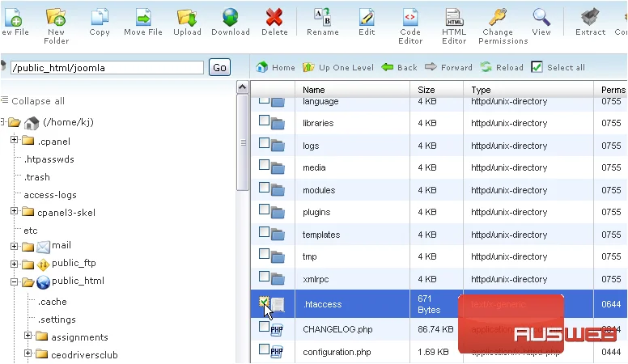
Task: Click the Extract archive icon
Action: coord(590,17)
